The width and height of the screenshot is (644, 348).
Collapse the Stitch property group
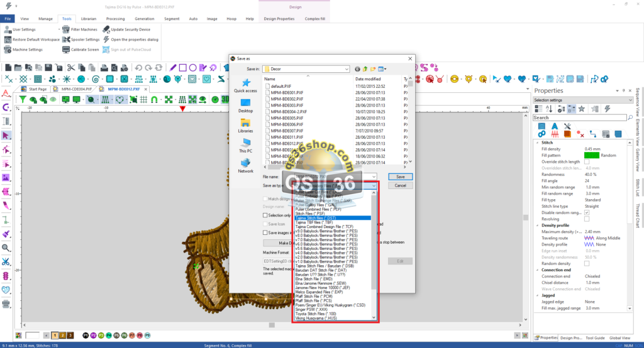click(537, 143)
